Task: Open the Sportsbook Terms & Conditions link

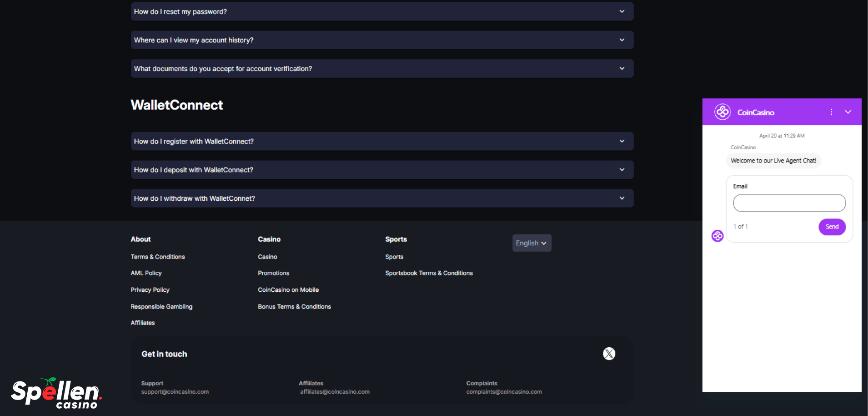Action: pyautogui.click(x=429, y=273)
